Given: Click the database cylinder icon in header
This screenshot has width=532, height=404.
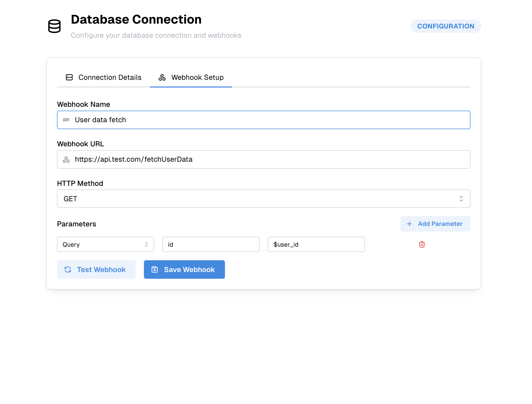Looking at the screenshot, I should [54, 26].
